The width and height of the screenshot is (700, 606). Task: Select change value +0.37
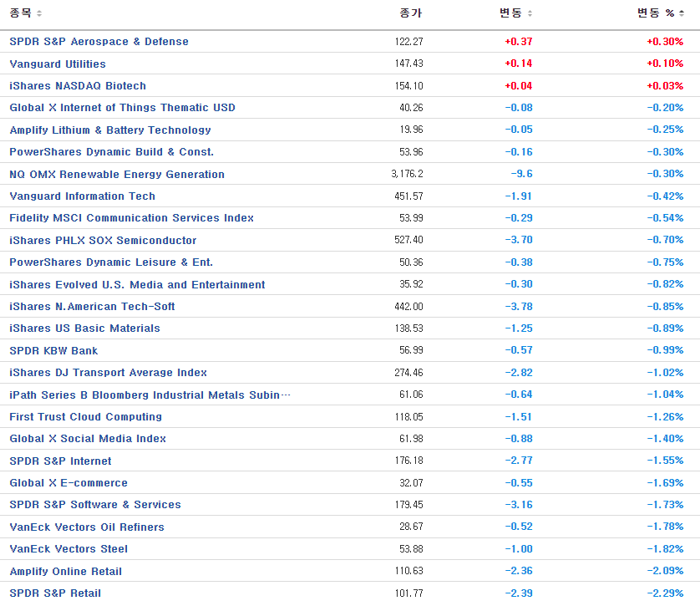518,42
